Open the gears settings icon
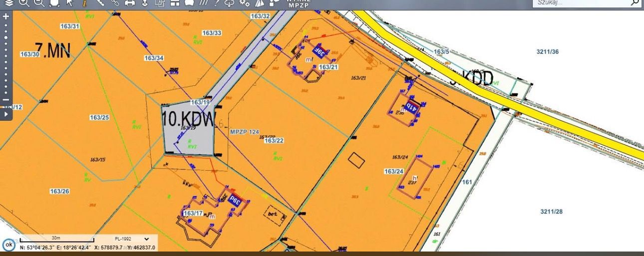This screenshot has height=256, width=644. pos(244,2)
